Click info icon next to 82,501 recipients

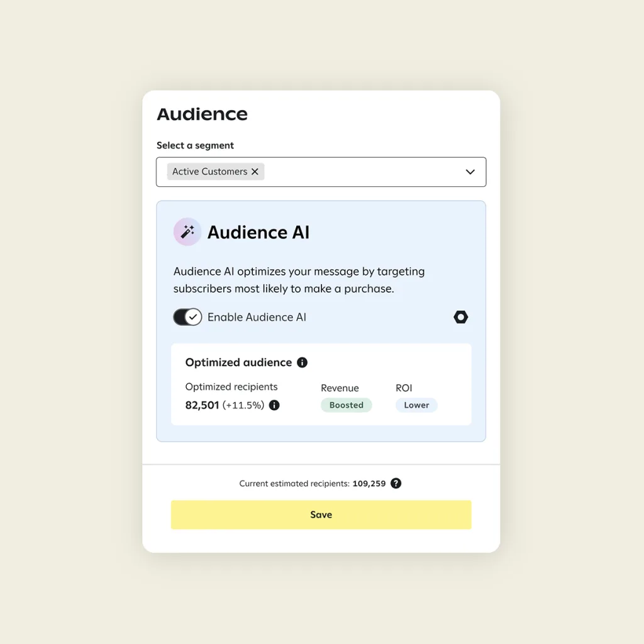274,405
